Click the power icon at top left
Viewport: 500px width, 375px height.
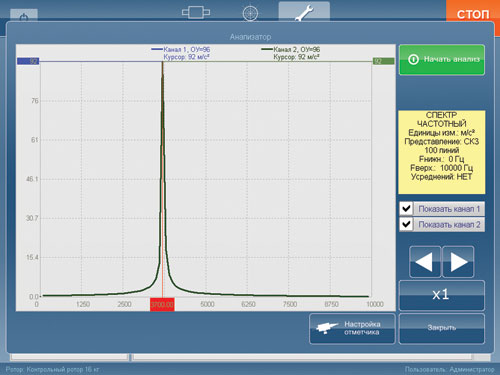[24, 16]
